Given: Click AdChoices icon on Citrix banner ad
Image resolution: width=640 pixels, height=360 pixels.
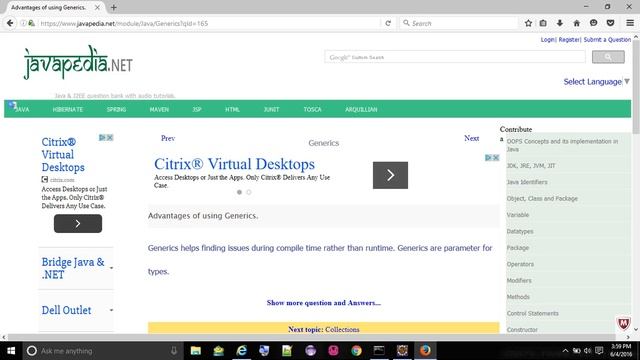Looking at the screenshot, I should click(x=488, y=158).
